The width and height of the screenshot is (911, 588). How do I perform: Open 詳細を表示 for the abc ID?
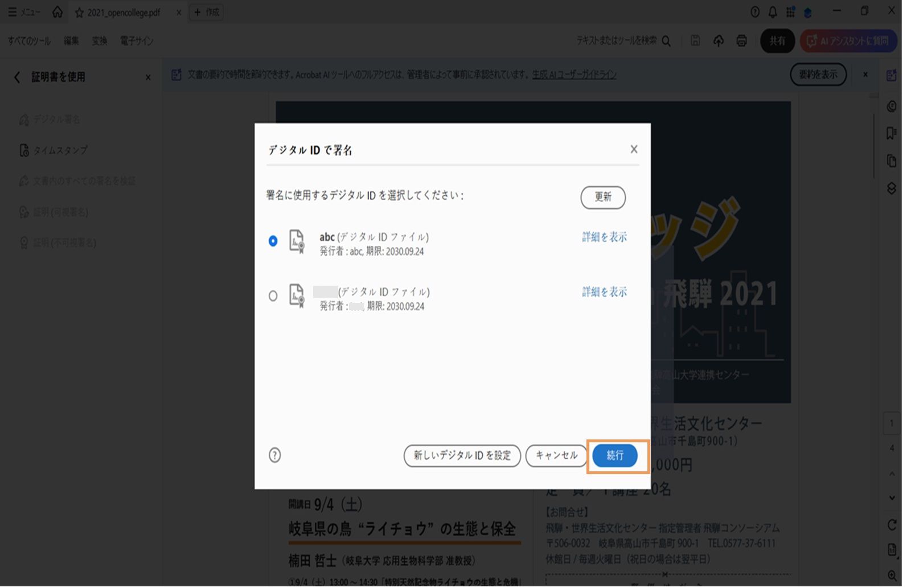(x=603, y=237)
